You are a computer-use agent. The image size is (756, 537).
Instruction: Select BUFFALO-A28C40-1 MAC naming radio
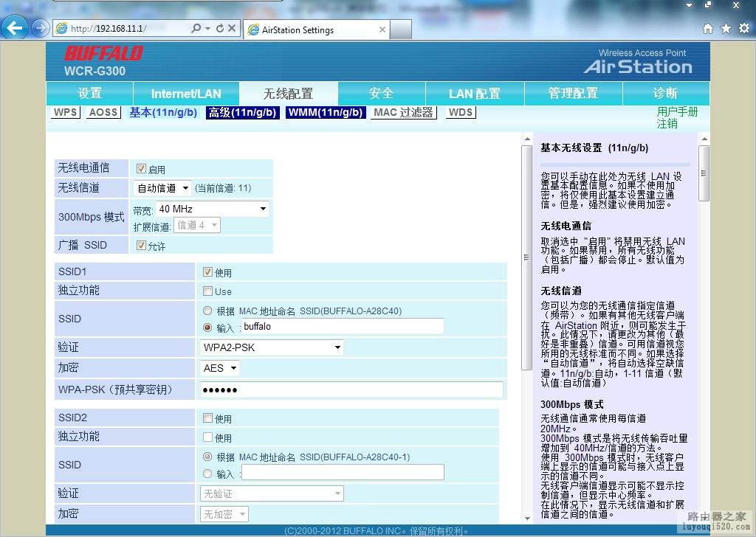coord(207,457)
